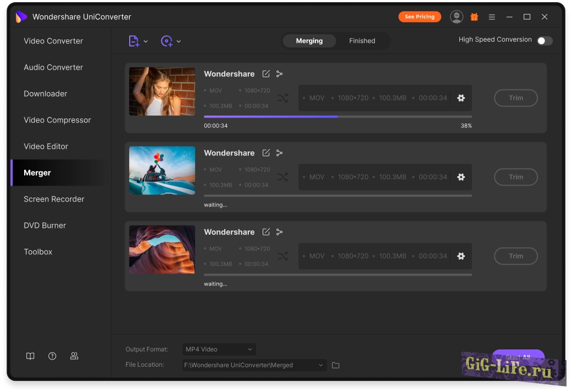Expand the add files dropdown arrow

pos(146,42)
